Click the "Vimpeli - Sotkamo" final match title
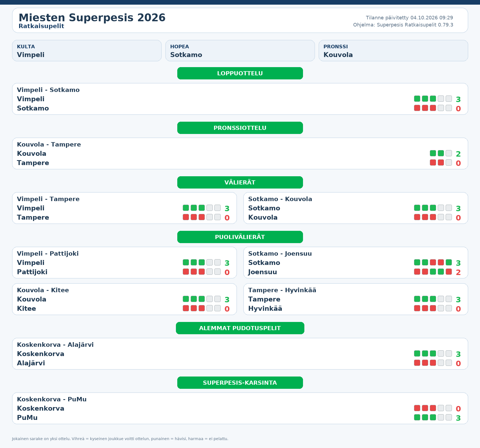This screenshot has height=448, width=480. 48,90
